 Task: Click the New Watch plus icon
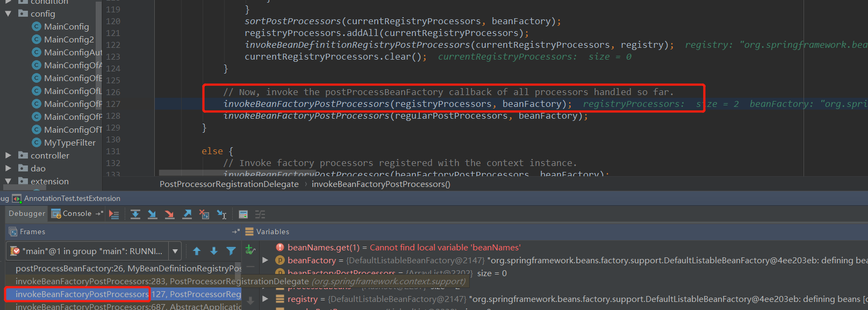click(x=250, y=249)
